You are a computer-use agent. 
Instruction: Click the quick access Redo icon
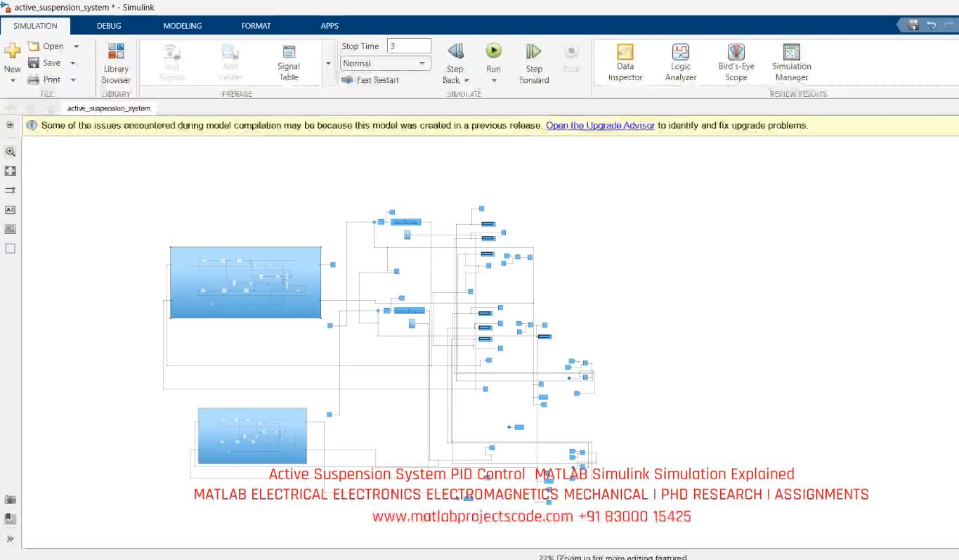(948, 25)
